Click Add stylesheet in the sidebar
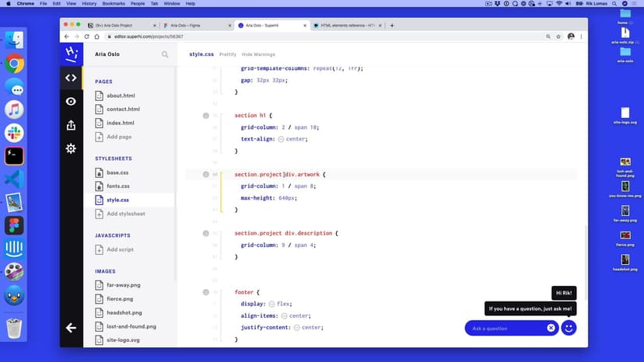Image resolution: width=644 pixels, height=362 pixels. (x=125, y=214)
